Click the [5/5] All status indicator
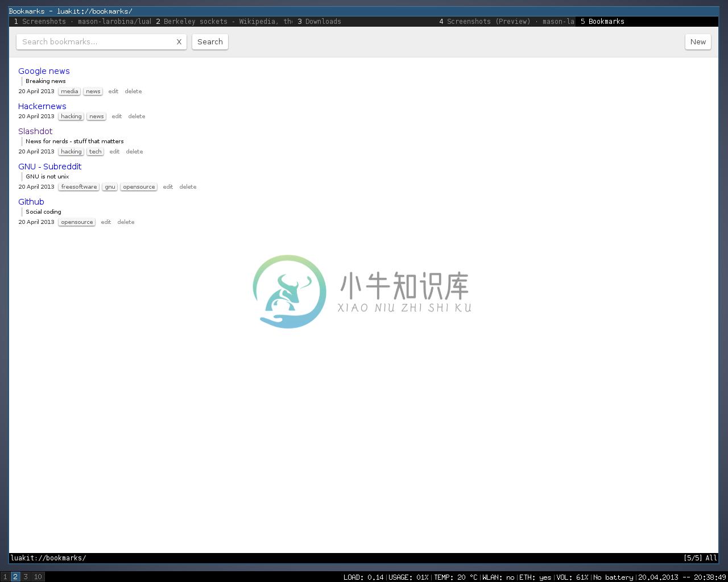This screenshot has width=728, height=582. coord(700,558)
